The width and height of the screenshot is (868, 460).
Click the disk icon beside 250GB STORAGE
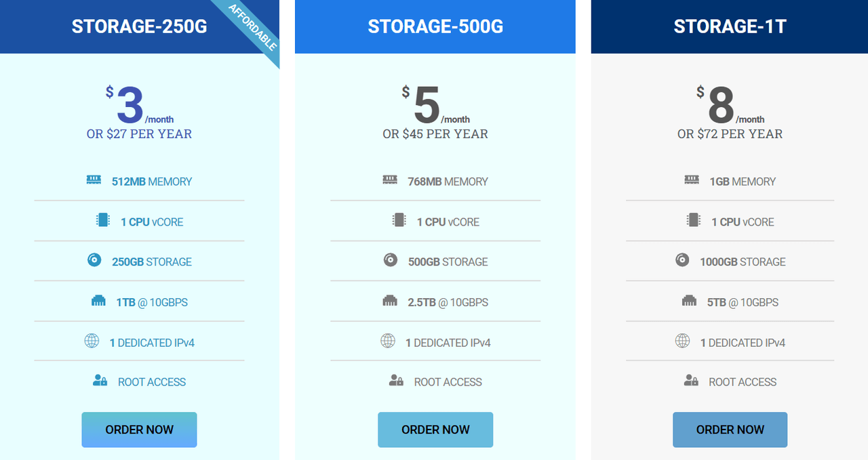(x=94, y=259)
